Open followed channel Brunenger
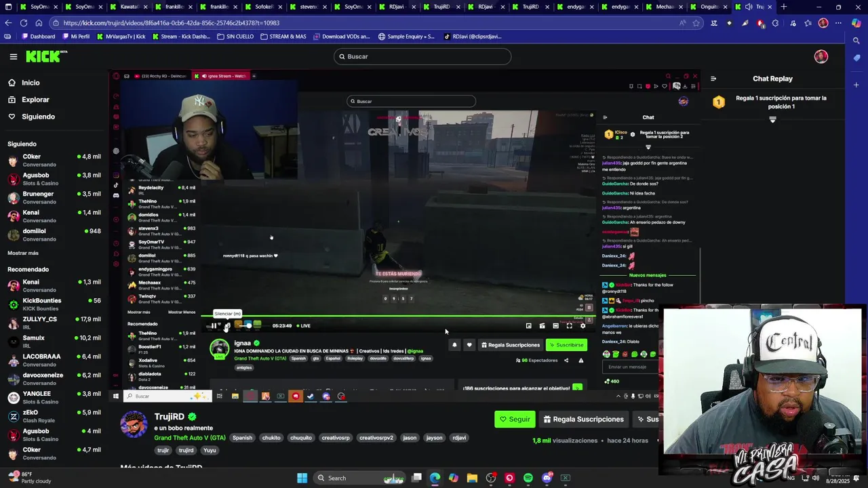This screenshot has width=868, height=488. pos(54,198)
